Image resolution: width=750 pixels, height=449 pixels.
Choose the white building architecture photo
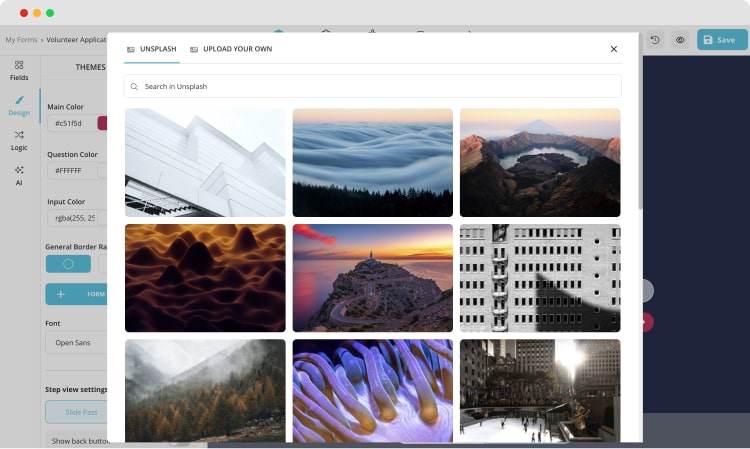tap(205, 162)
